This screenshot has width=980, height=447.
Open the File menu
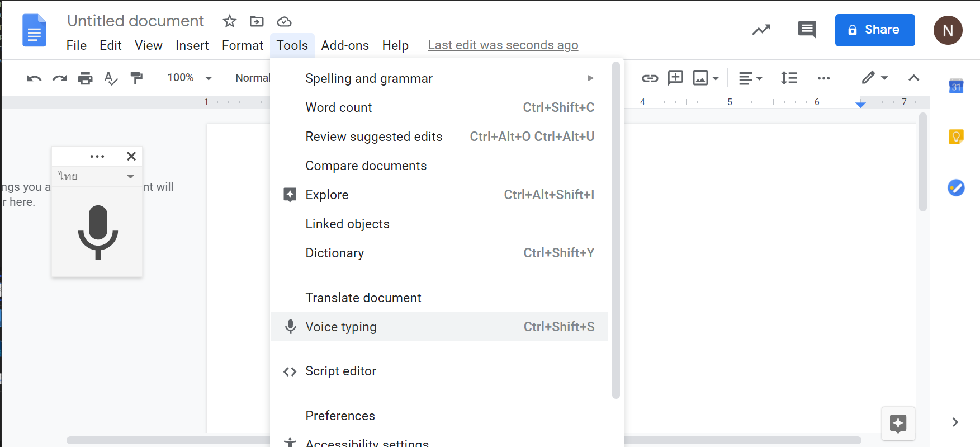coord(76,45)
